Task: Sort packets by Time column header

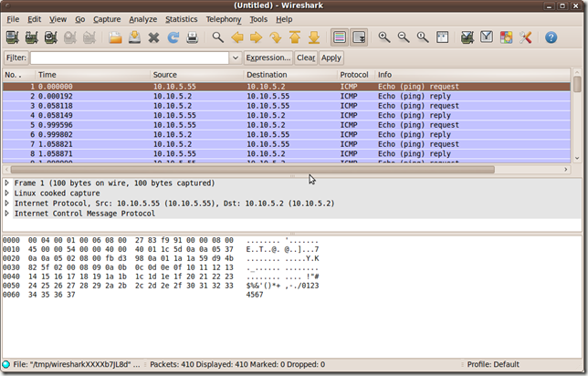Action: (x=92, y=75)
